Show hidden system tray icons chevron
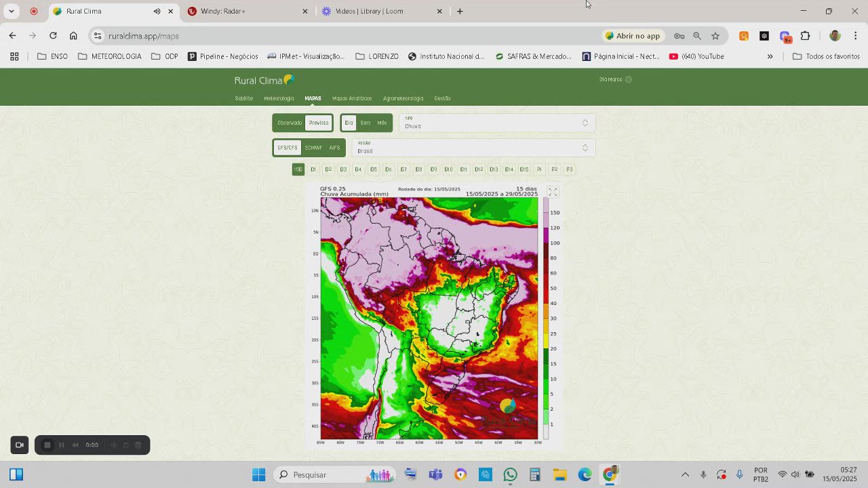 685,474
